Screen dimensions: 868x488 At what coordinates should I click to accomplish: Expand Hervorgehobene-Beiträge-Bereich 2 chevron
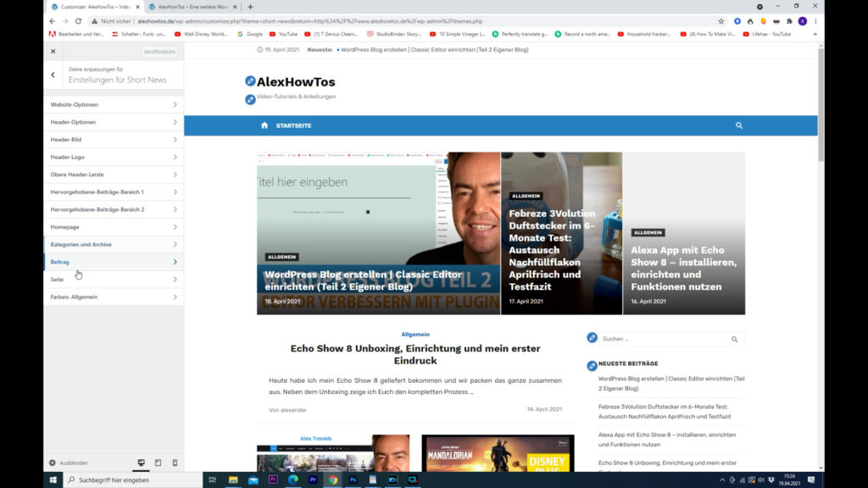pos(175,210)
